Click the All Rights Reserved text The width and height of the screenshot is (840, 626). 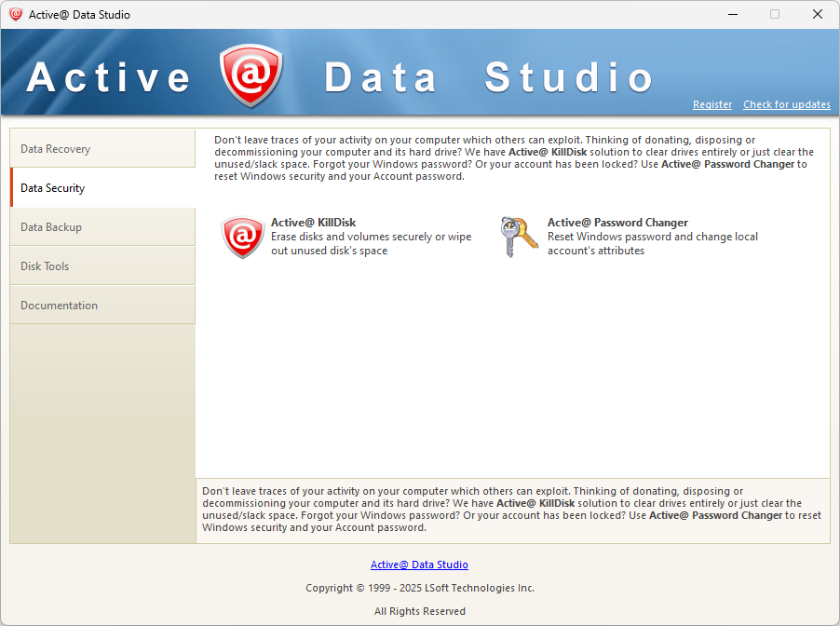coord(420,611)
